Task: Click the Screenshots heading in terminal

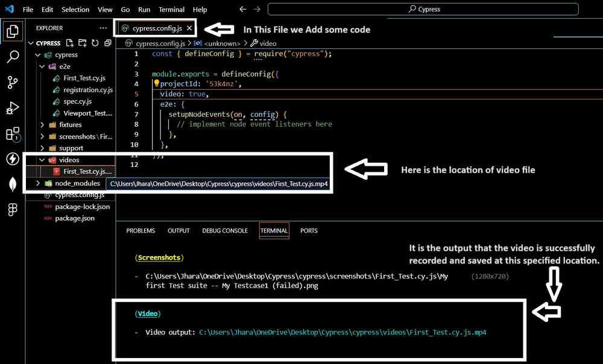Action: click(x=159, y=257)
